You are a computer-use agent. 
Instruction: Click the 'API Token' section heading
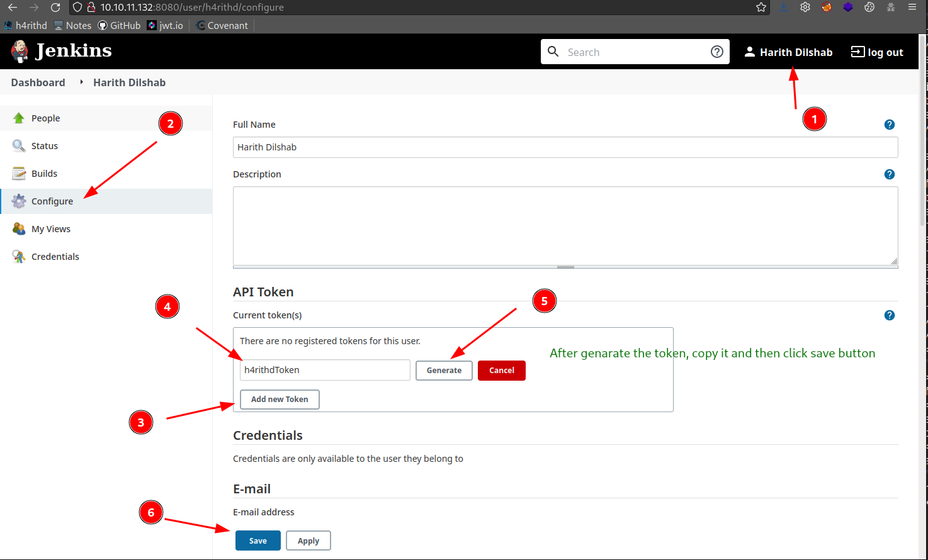(263, 292)
